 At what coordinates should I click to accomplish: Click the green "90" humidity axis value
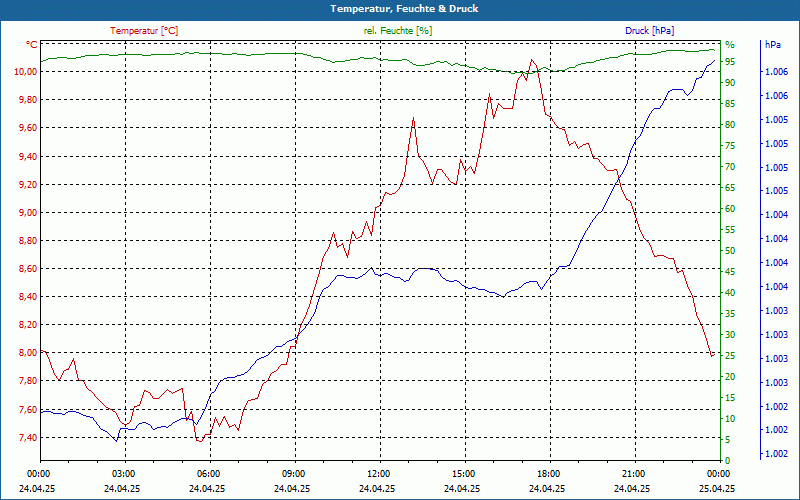click(730, 83)
